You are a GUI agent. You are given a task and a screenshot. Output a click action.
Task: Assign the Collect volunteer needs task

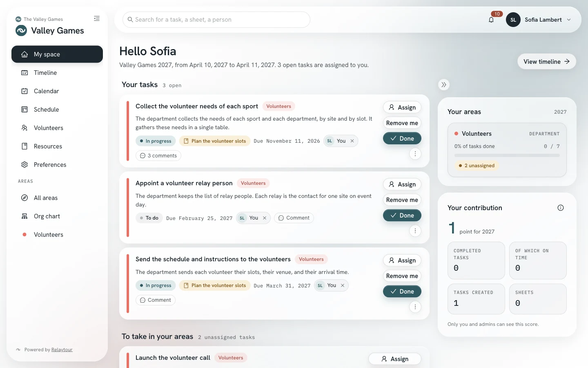coord(402,107)
